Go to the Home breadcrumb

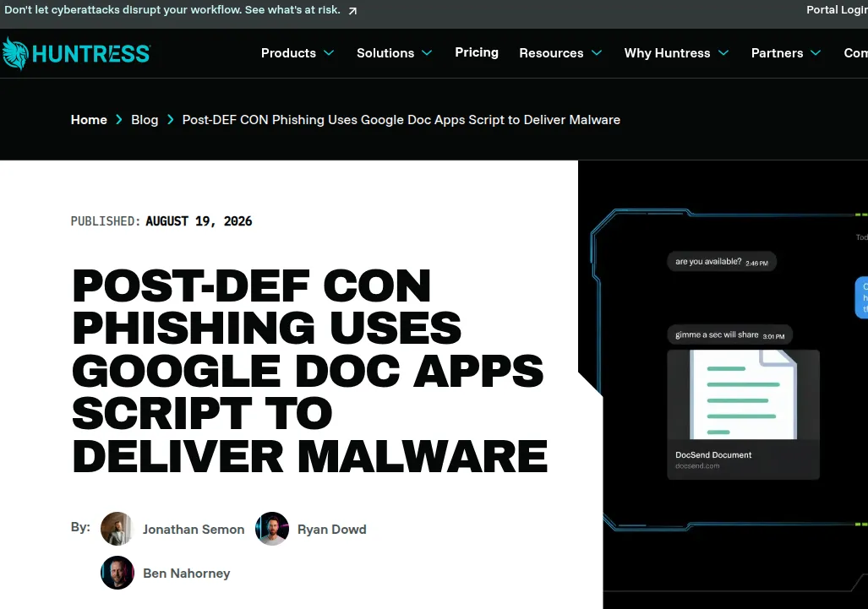coord(89,119)
